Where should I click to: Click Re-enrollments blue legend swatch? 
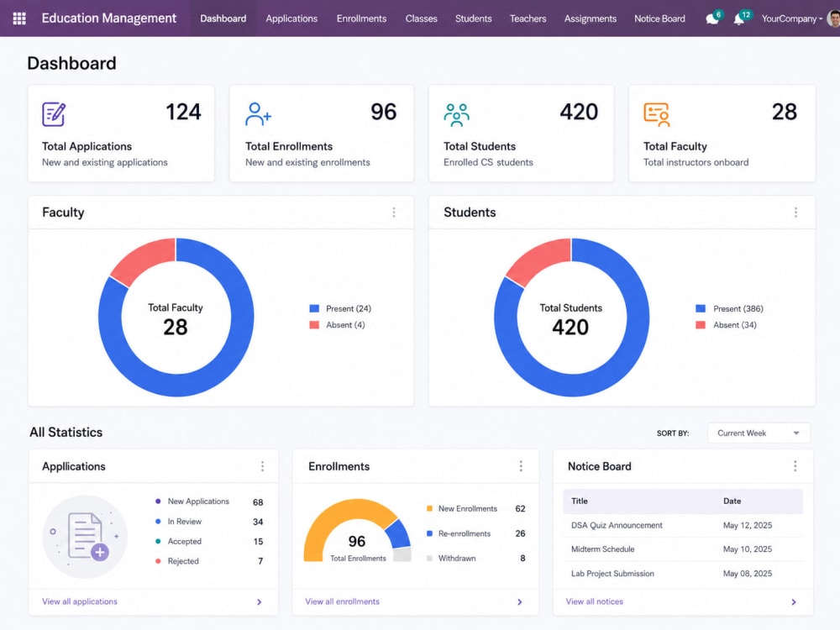429,533
